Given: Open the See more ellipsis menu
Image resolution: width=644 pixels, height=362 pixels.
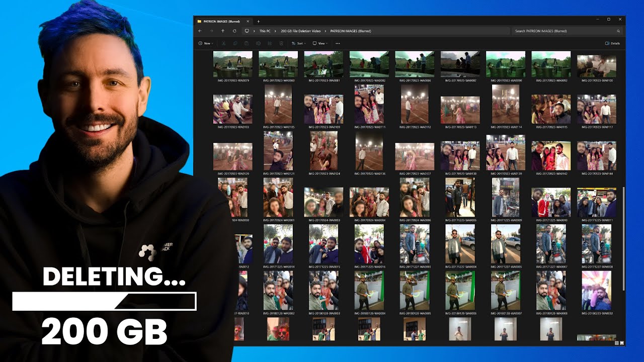Looking at the screenshot, I should tap(338, 44).
